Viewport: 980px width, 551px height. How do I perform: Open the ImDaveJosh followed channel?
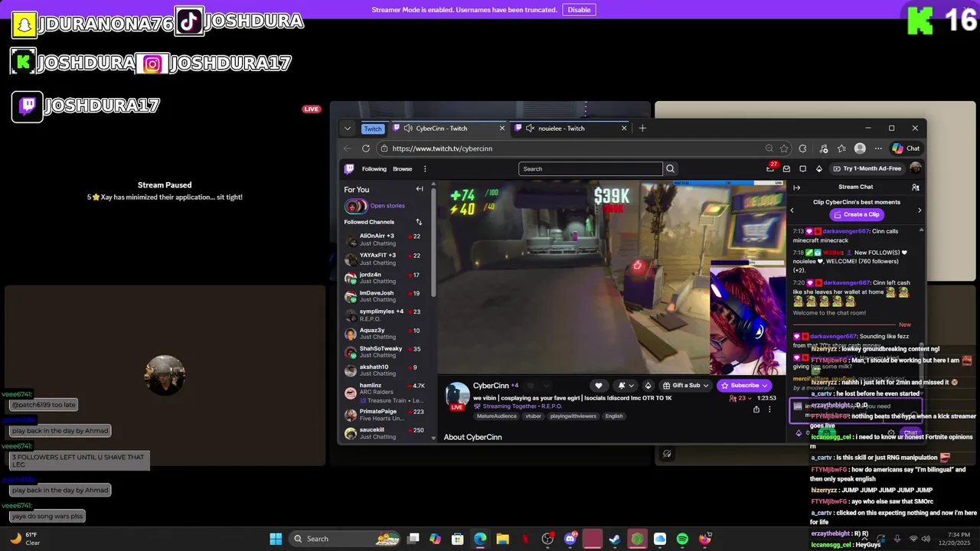(386, 296)
